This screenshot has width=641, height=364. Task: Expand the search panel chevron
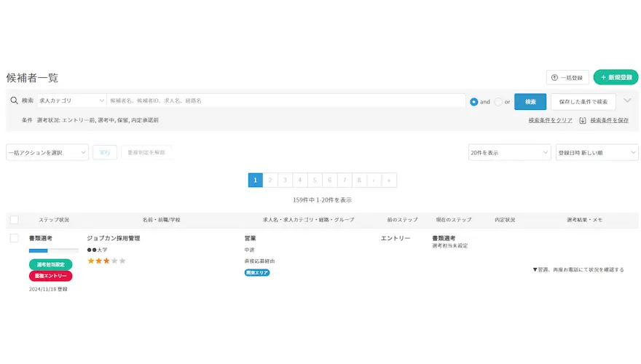pyautogui.click(x=627, y=100)
